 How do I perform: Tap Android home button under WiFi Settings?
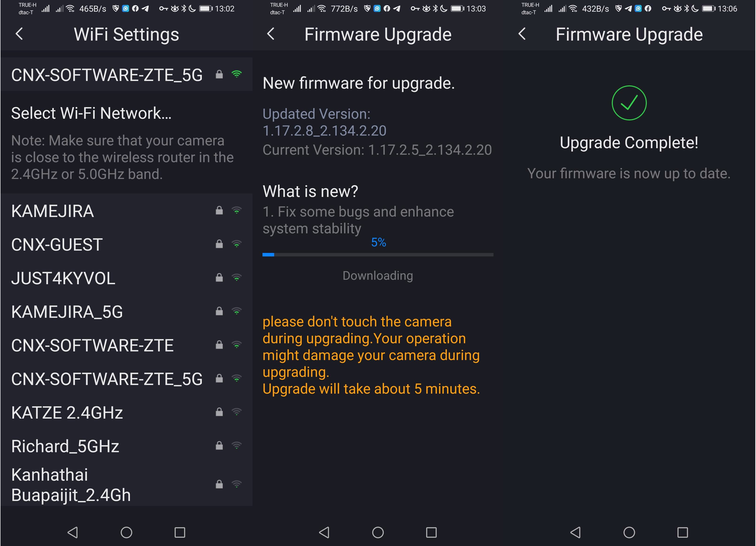pos(126,532)
